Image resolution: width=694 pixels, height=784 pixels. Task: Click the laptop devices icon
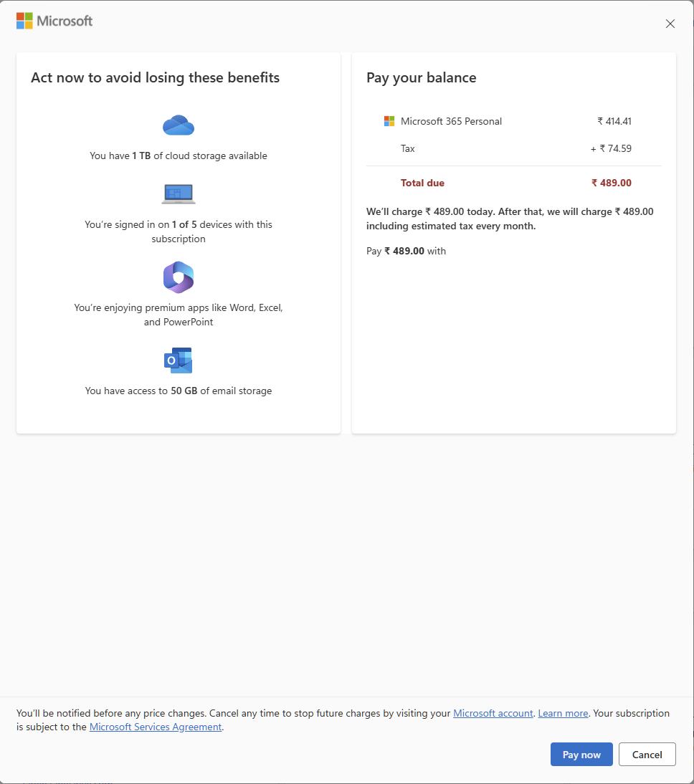pos(178,194)
